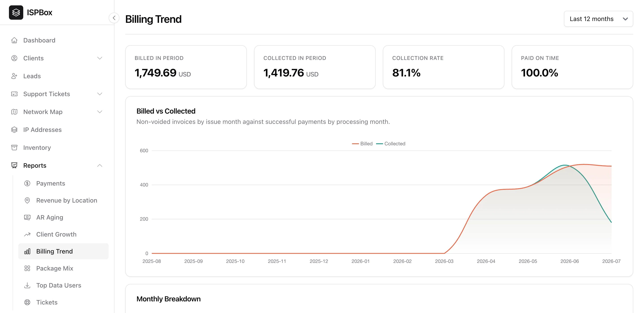644x313 pixels.
Task: Click the green Collected legend line swatch
Action: click(x=379, y=144)
